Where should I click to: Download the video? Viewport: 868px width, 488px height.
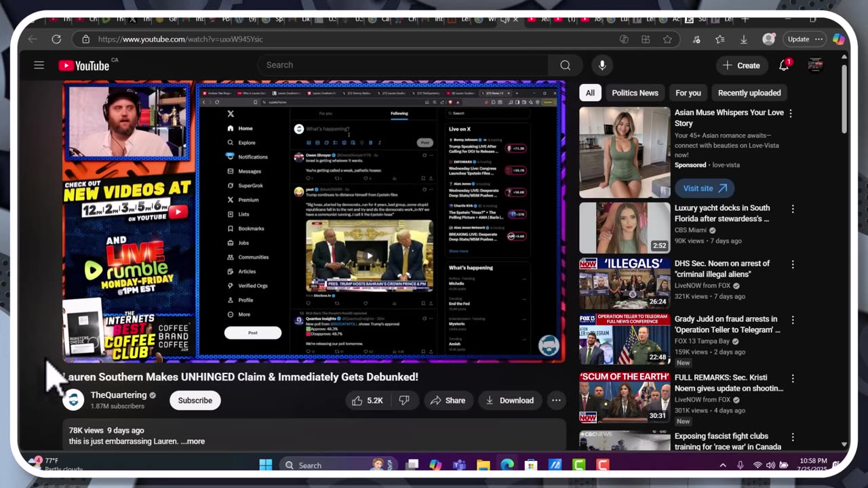(509, 401)
